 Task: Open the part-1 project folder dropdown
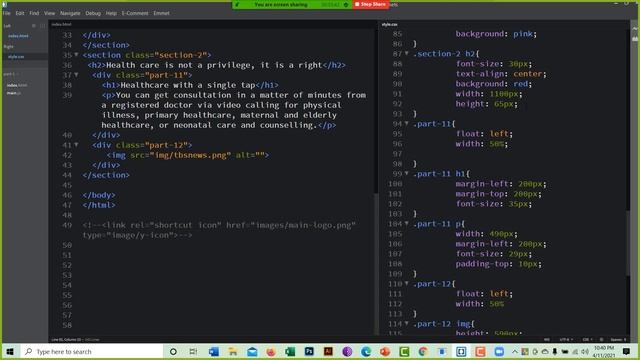tap(11, 74)
